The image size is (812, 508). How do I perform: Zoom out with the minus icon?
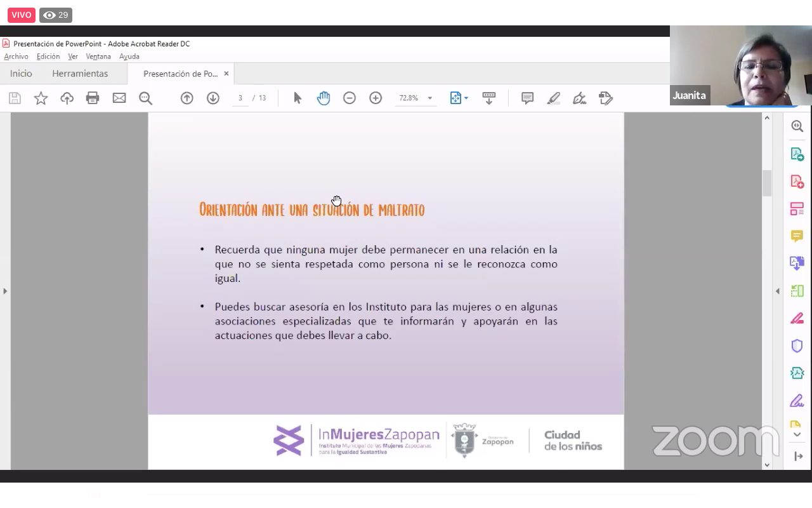350,98
